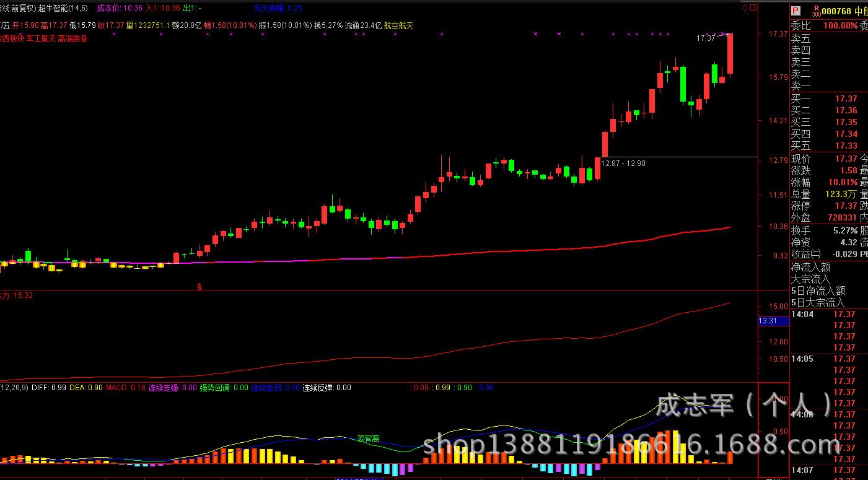The image size is (868, 480).
Task: Click the close price 收17.37 in the info bar
Action: pyautogui.click(x=111, y=25)
